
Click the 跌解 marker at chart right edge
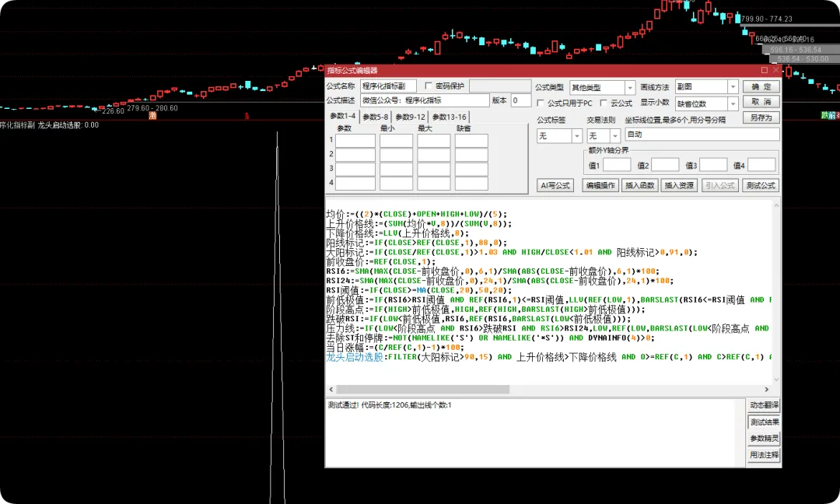pos(829,115)
